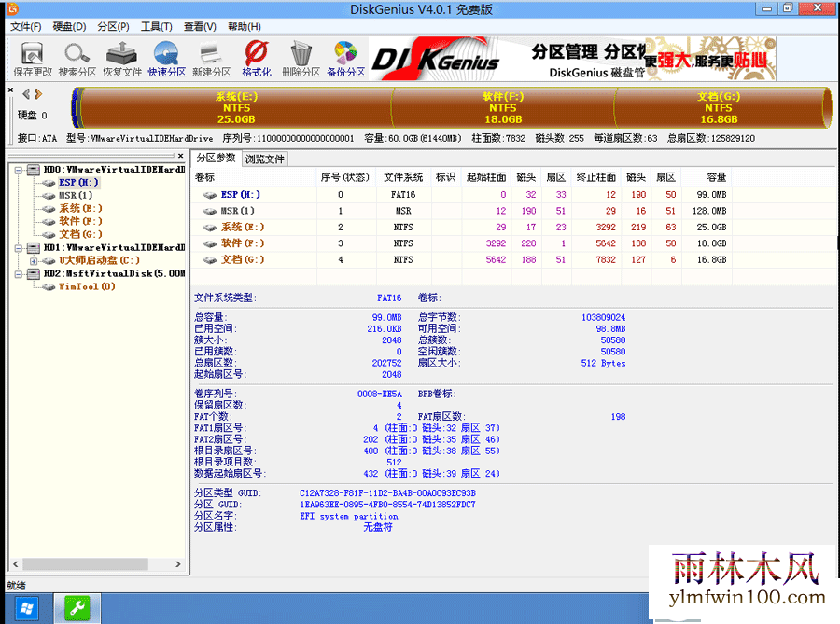This screenshot has height=624, width=840.
Task: Go to next disk with right arrow
Action: pos(38,94)
